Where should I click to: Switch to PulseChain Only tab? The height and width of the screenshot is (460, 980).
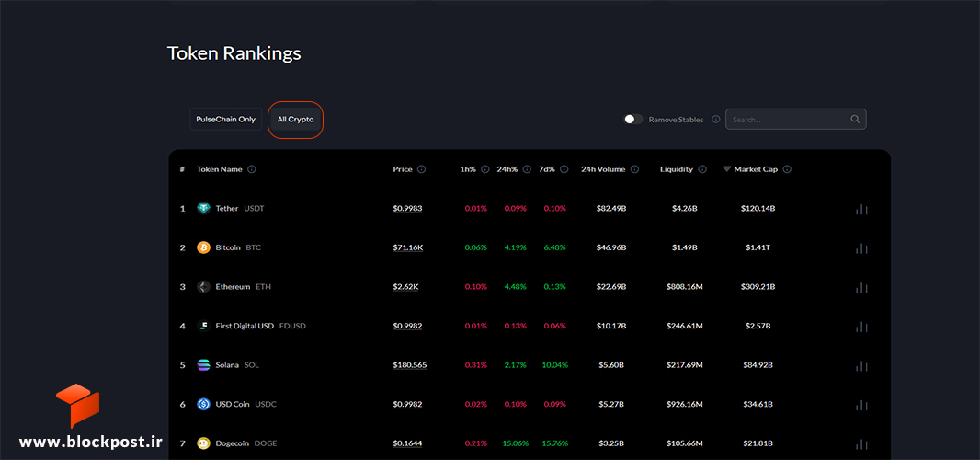click(x=225, y=119)
